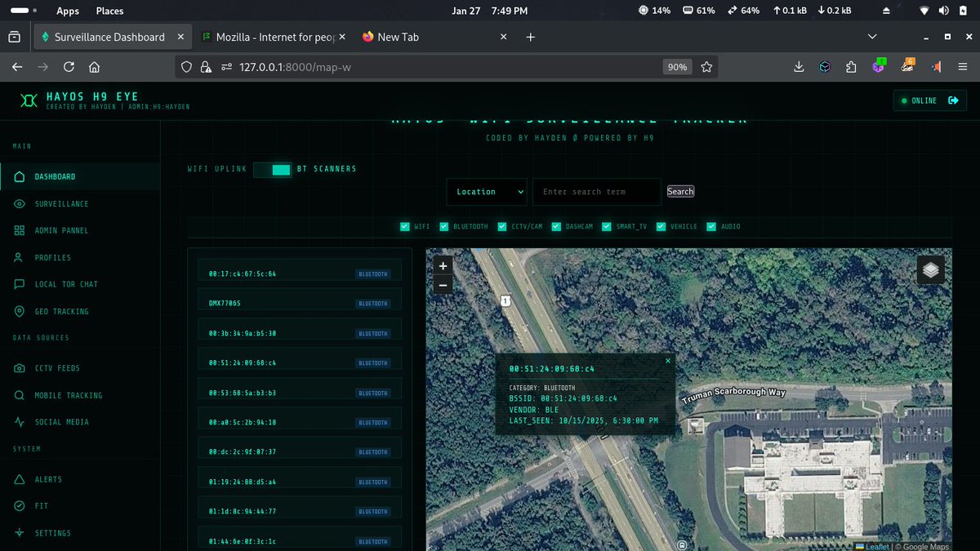Uncheck the BLUETOOTH filter checkbox

pyautogui.click(x=444, y=226)
